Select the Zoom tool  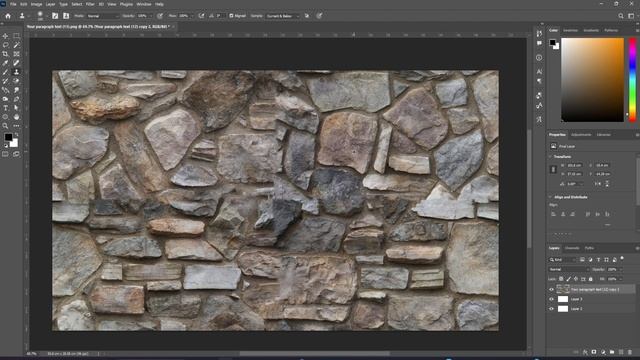point(5,126)
